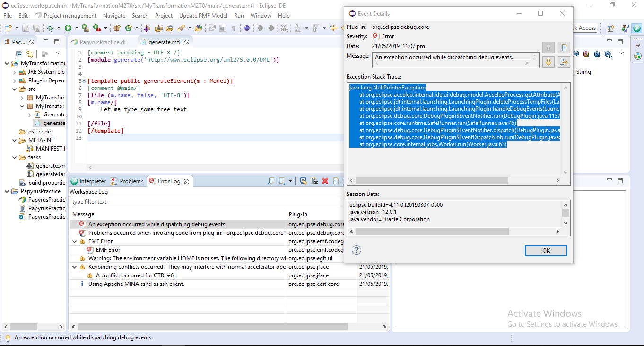This screenshot has width=644, height=346.
Task: Toggle Link with Editor in Package Explorer
Action: [29, 53]
